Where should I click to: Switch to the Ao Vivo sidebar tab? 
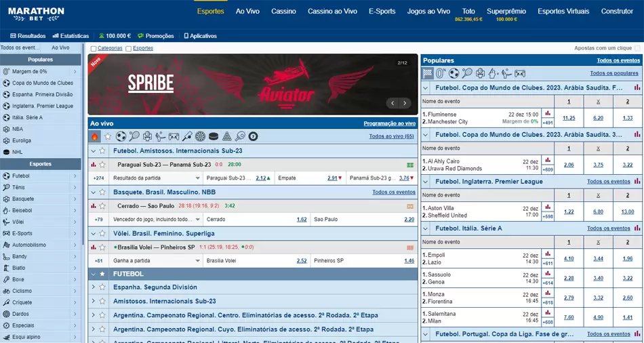click(60, 47)
